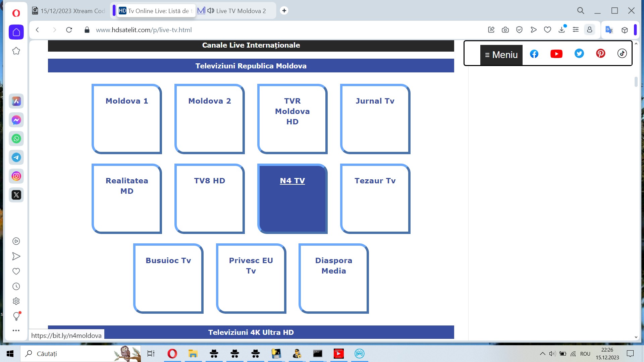Open bookmarks star in Opera sidebar
Screen dimensions: 644x362
(x=16, y=51)
